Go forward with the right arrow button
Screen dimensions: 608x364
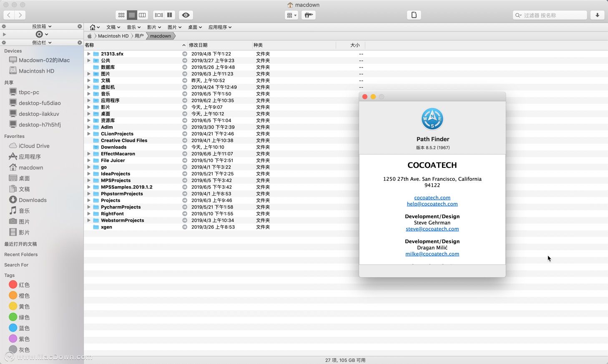tap(20, 15)
